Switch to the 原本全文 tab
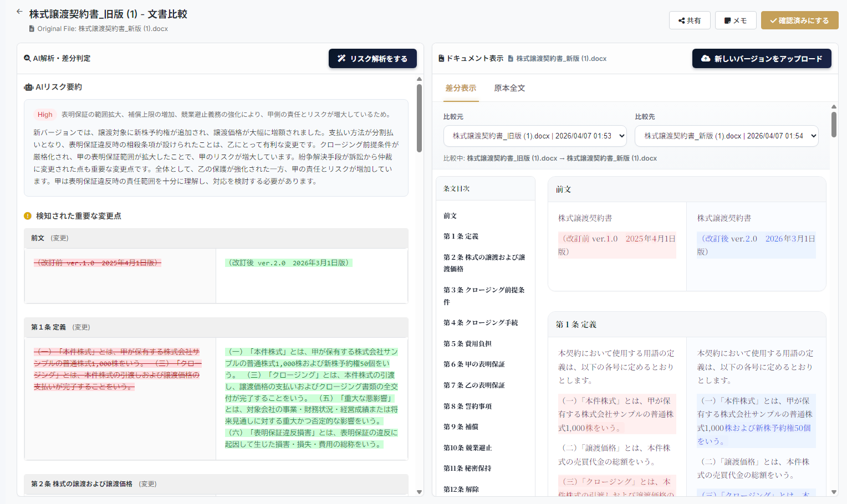 (509, 88)
